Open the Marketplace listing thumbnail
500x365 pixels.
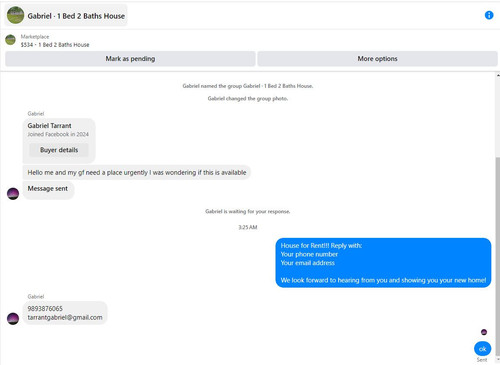[x=10, y=40]
